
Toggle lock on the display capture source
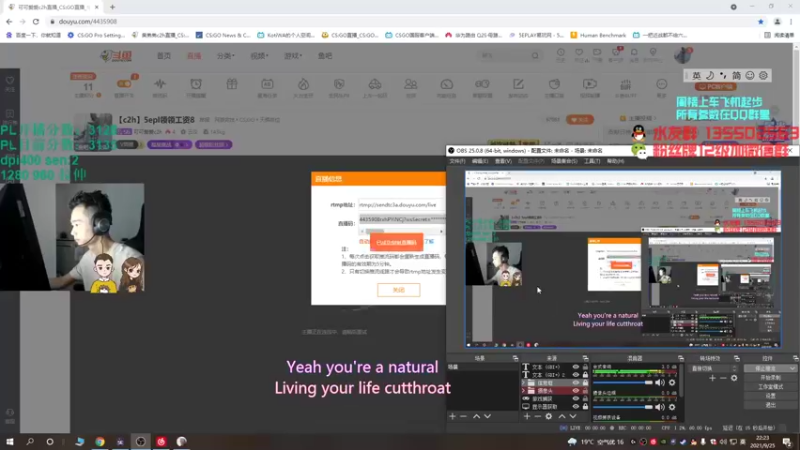coord(585,407)
